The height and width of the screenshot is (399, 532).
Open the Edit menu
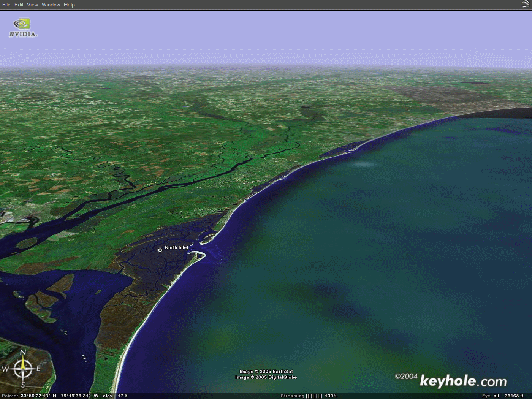19,5
